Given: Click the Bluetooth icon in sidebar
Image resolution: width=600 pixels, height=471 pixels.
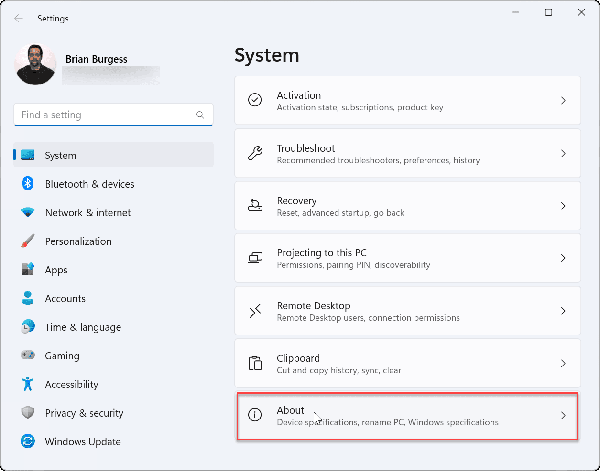Looking at the screenshot, I should (28, 184).
